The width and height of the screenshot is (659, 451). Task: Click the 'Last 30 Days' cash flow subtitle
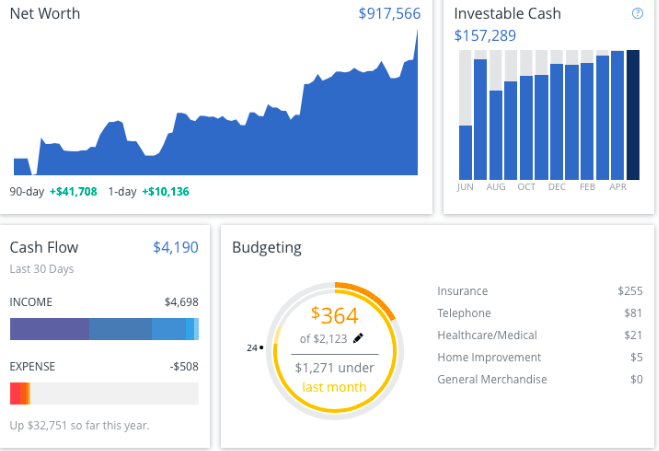point(42,269)
